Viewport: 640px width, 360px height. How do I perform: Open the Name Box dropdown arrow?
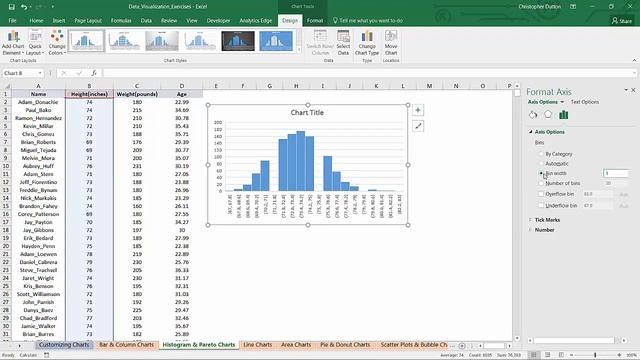tap(40, 73)
